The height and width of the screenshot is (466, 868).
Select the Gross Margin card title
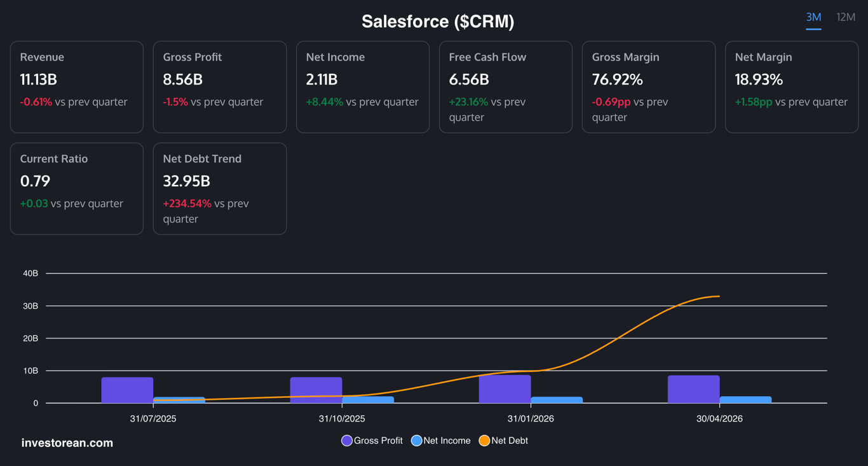626,57
